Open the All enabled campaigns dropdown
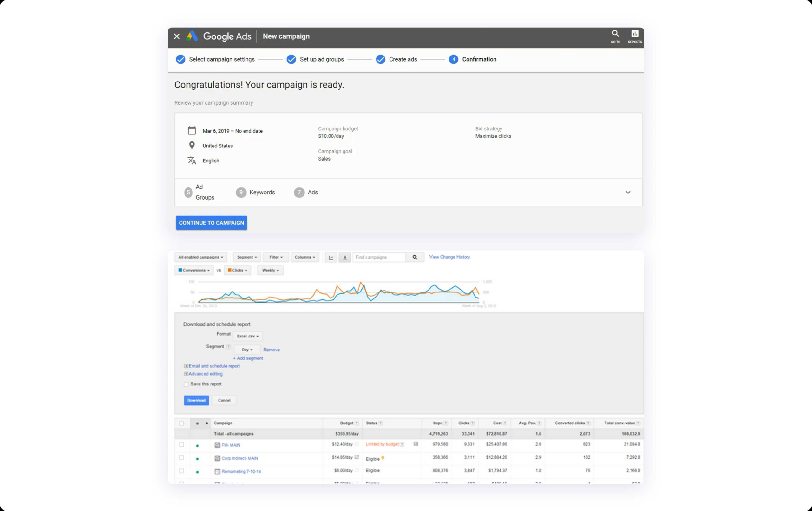This screenshot has width=812, height=511. pos(201,257)
